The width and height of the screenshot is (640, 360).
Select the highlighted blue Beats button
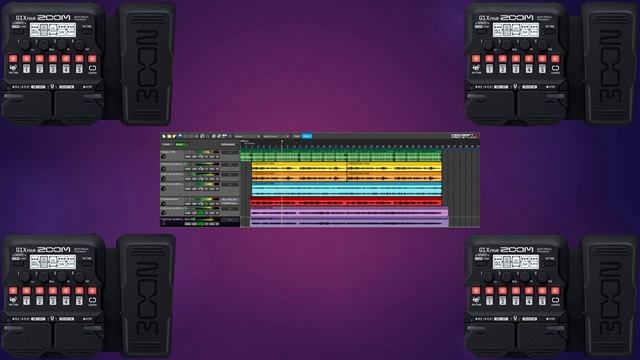pyautogui.click(x=307, y=136)
